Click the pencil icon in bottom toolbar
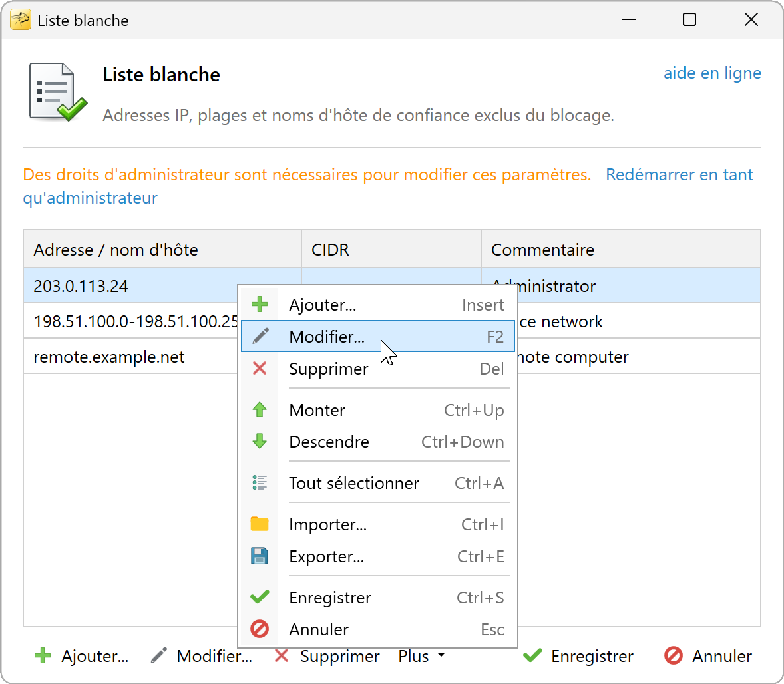The width and height of the screenshot is (784, 684). click(158, 655)
